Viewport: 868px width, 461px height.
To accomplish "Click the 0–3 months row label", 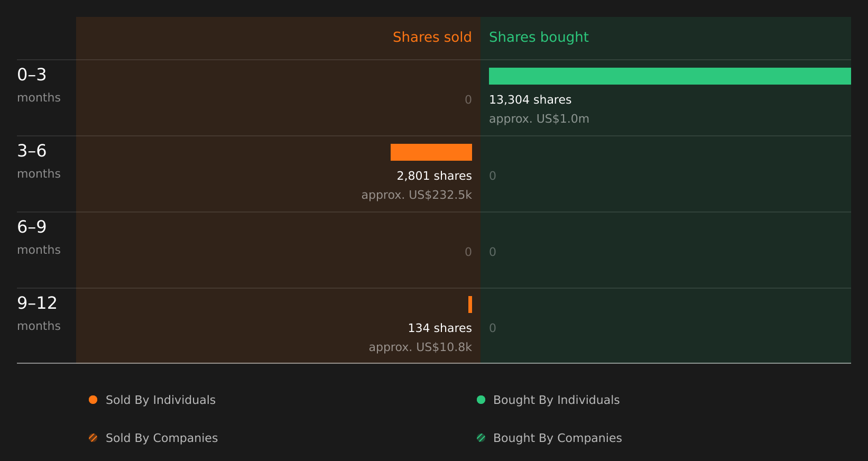I will pos(39,85).
